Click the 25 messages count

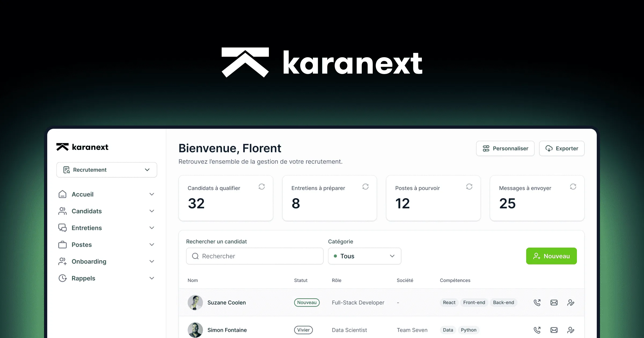(507, 203)
